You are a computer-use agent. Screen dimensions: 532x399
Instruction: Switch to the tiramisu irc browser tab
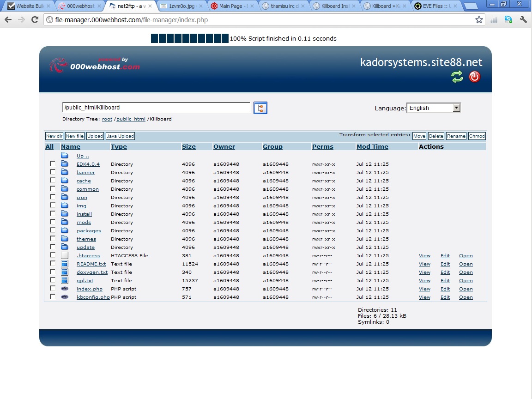click(284, 6)
